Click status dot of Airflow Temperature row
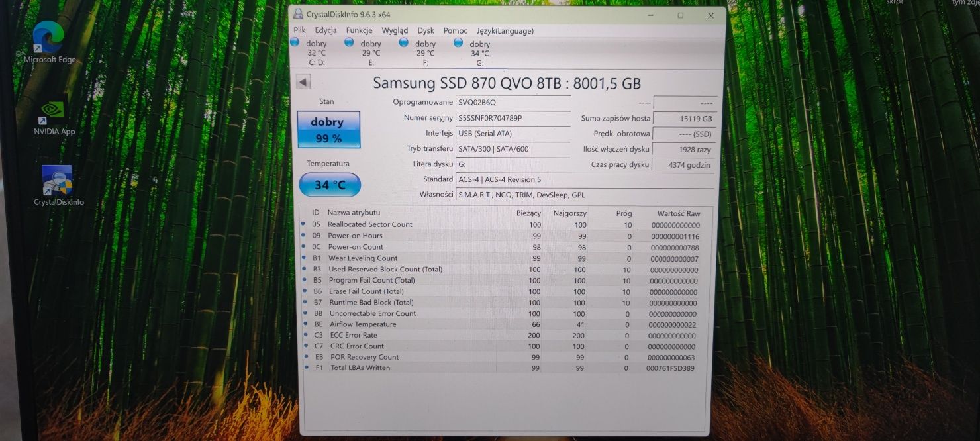Screen dimensions: 980x441 (306, 324)
